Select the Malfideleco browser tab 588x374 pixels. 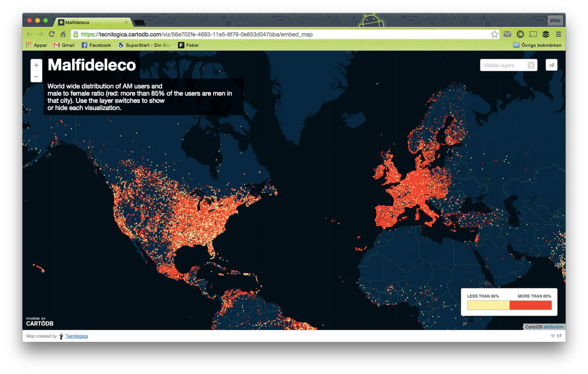click(92, 22)
